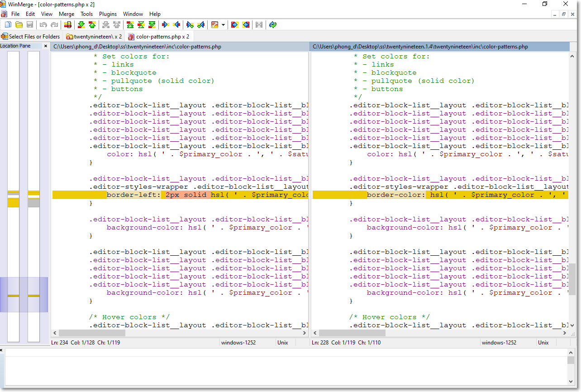Close the Location Pane
581x392 pixels.
click(x=46, y=46)
